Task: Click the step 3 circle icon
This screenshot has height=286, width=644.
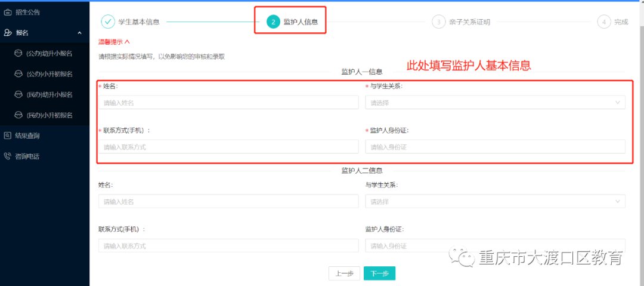Action: (438, 21)
